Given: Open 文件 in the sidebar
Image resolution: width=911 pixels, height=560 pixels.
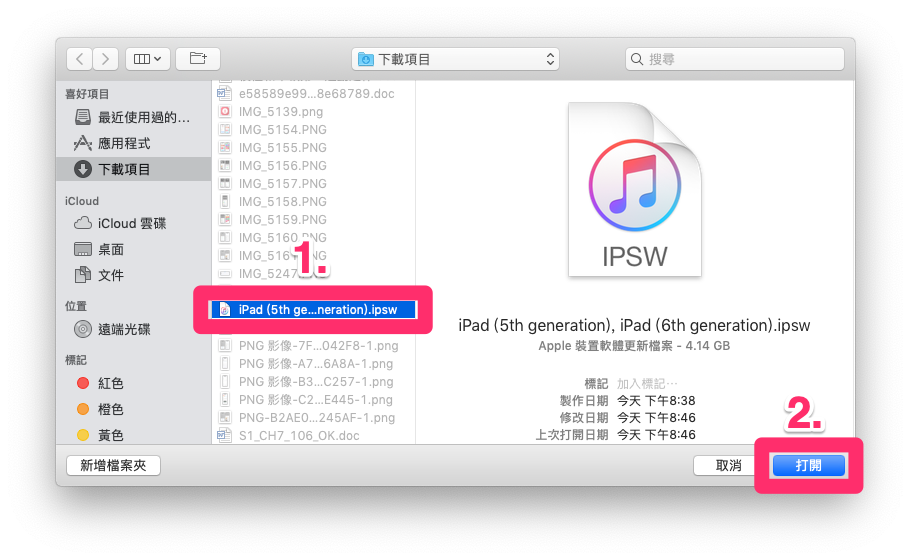Looking at the screenshot, I should coord(134,275).
